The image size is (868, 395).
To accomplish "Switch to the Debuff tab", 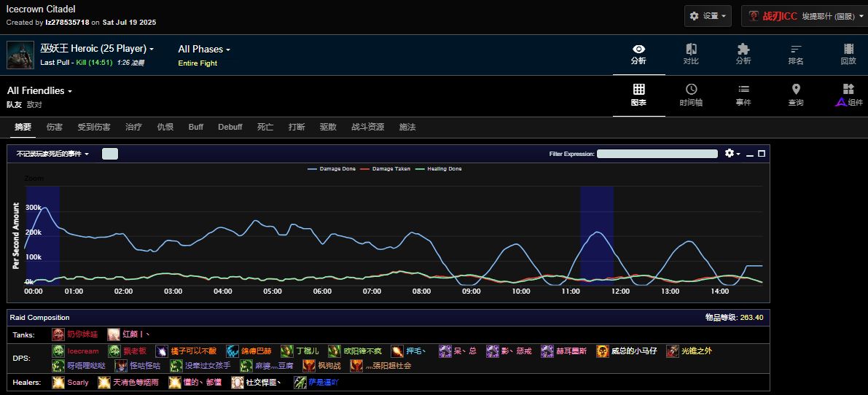I will [230, 127].
